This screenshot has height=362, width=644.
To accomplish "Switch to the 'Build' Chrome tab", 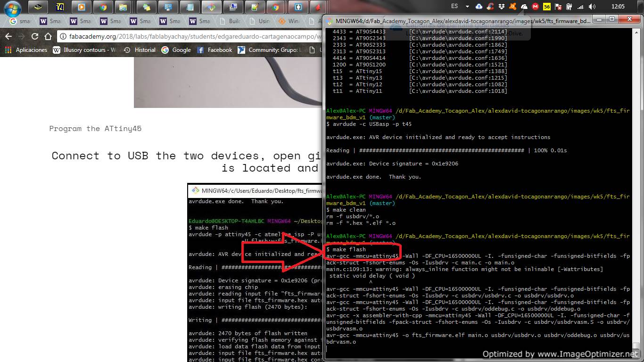I will 229,21.
